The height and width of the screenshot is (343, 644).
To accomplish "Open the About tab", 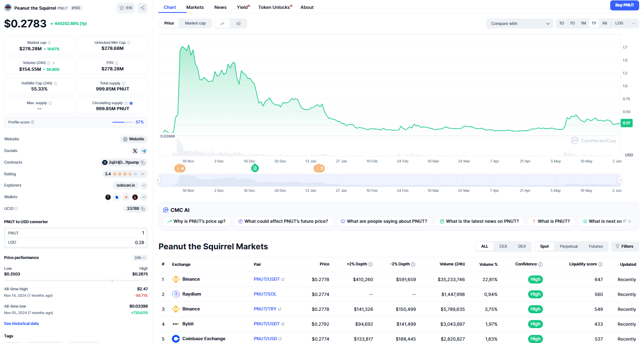I will [307, 7].
